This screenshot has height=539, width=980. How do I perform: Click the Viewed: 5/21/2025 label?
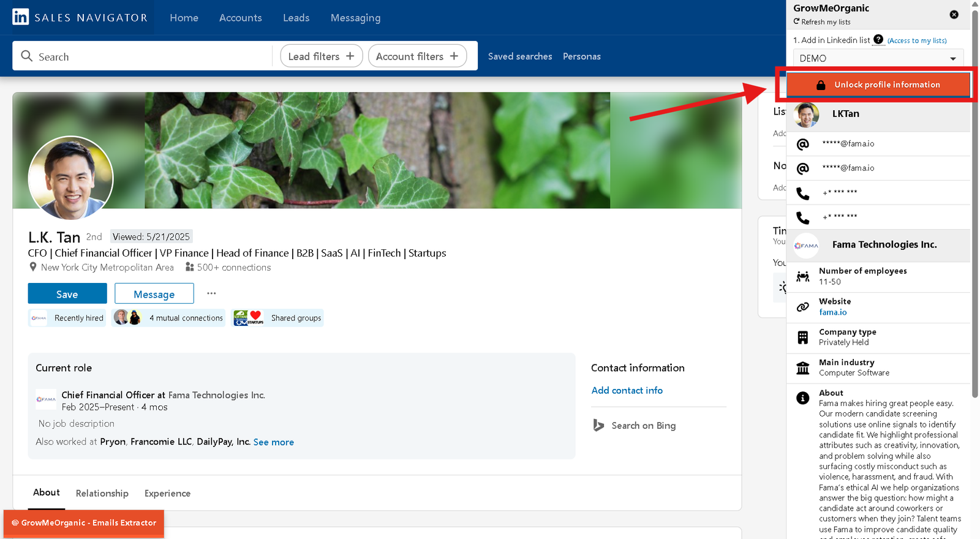tap(151, 236)
